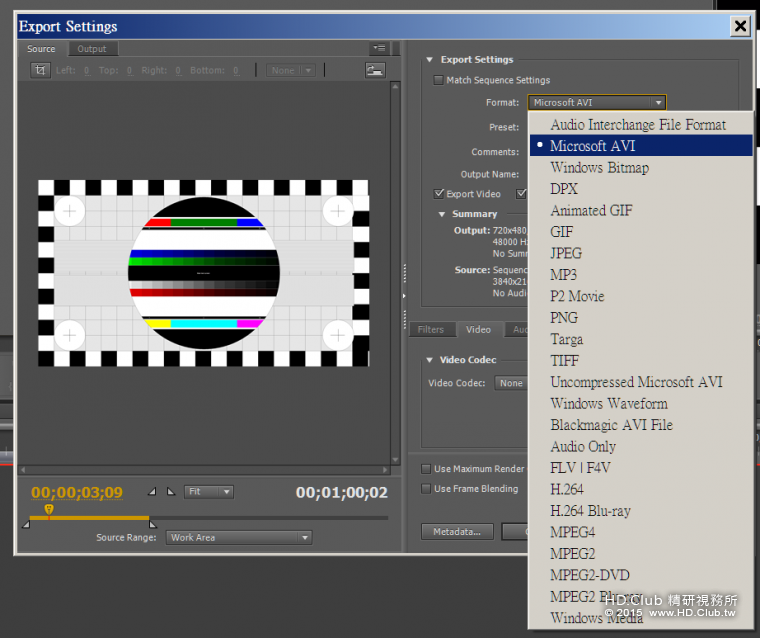Activate the crop tool in the Source panel
This screenshot has height=638, width=760.
point(40,70)
